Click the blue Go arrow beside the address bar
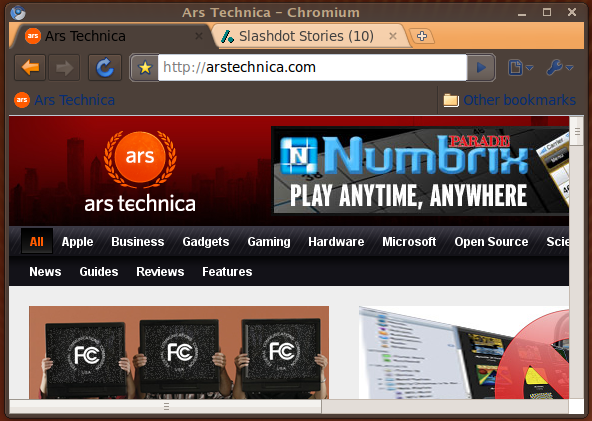 (481, 68)
